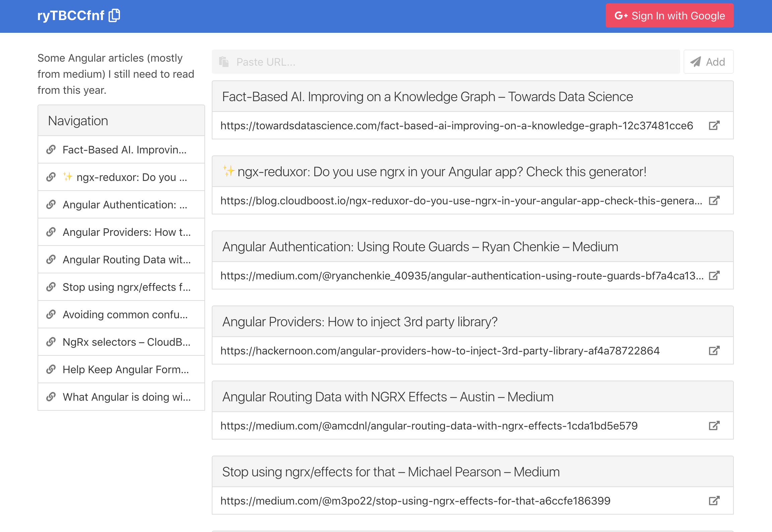
Task: Open hackernoon.com angular-providers URL
Action: click(x=440, y=351)
